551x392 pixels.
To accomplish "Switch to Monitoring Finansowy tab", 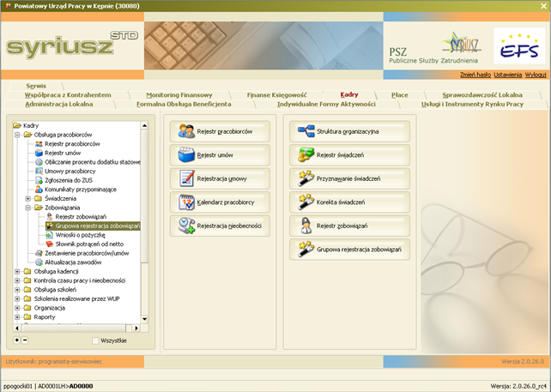I will coord(179,95).
